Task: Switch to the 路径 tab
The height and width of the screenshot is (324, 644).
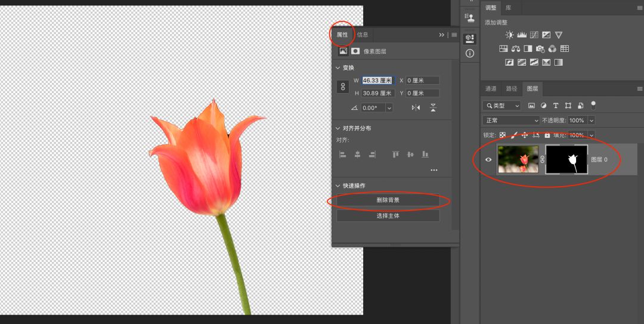Action: click(x=512, y=88)
